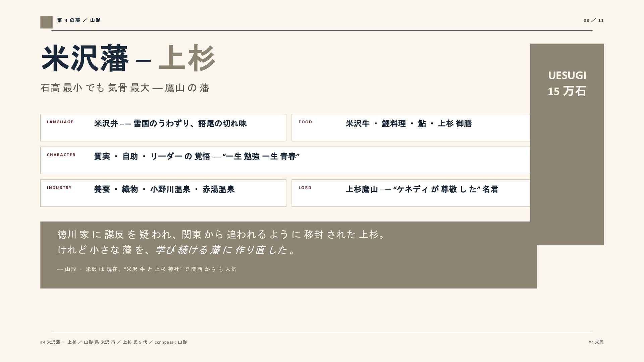Click the UESUGI 15 万石 side panel
The height and width of the screenshot is (362, 644).
[567, 144]
